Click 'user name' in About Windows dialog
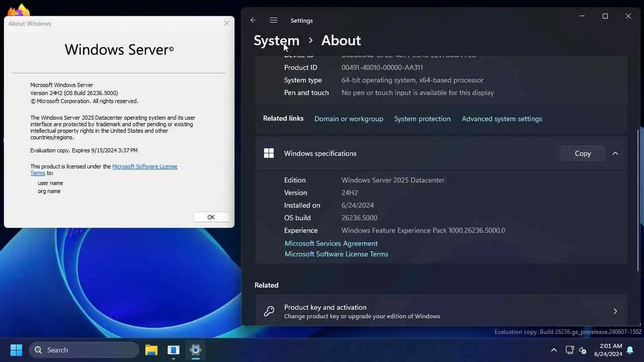This screenshot has height=362, width=644. click(50, 183)
